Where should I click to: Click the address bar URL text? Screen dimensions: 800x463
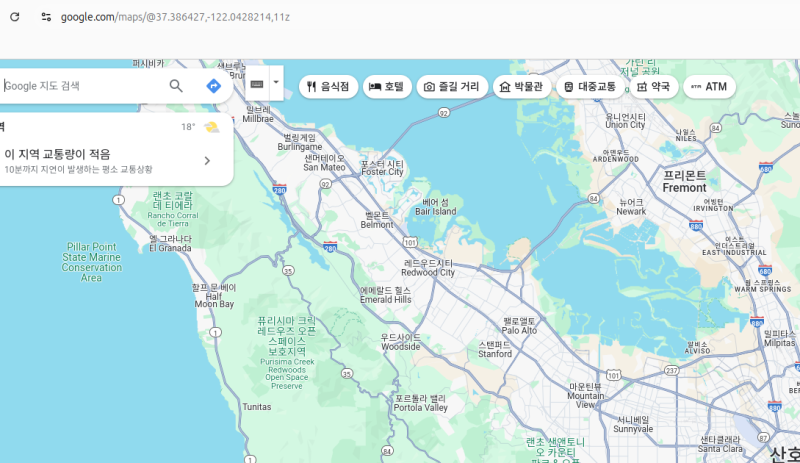175,17
